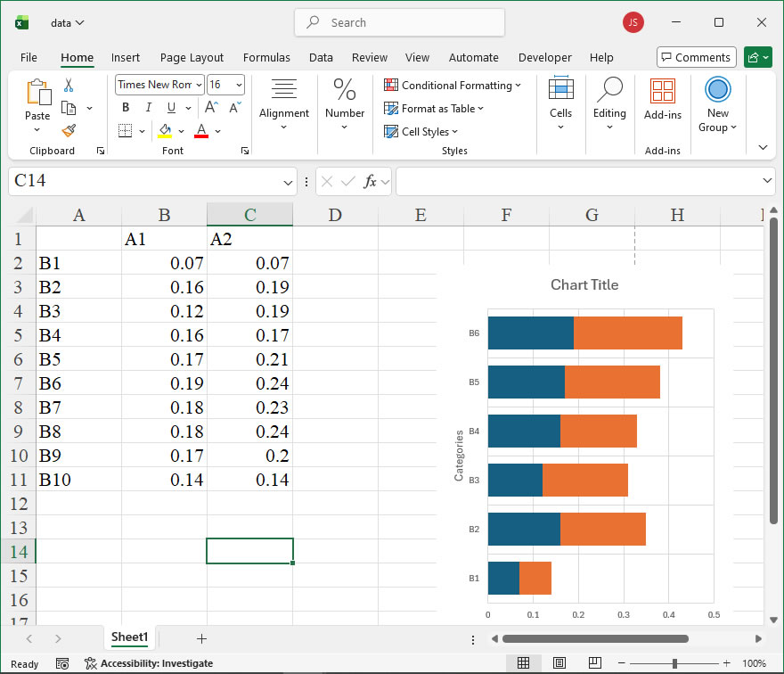Add a new sheet with plus button

point(201,638)
